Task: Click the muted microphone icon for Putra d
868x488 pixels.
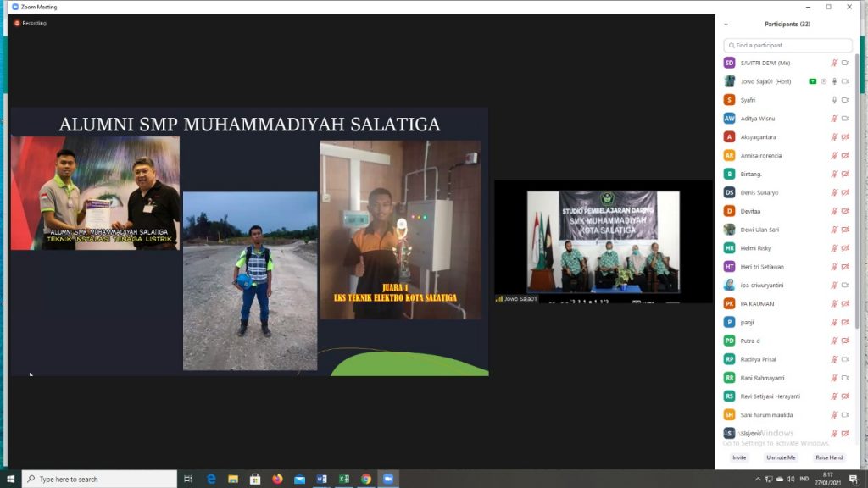Action: 834,341
